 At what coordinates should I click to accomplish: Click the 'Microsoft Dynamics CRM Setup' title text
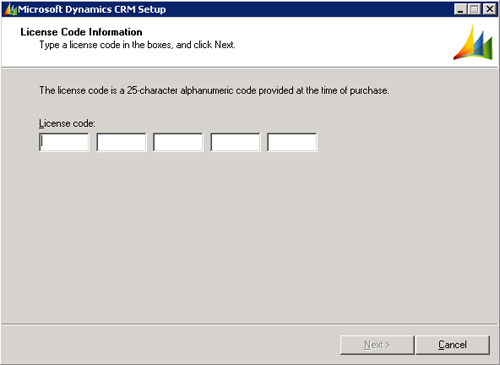click(x=92, y=9)
